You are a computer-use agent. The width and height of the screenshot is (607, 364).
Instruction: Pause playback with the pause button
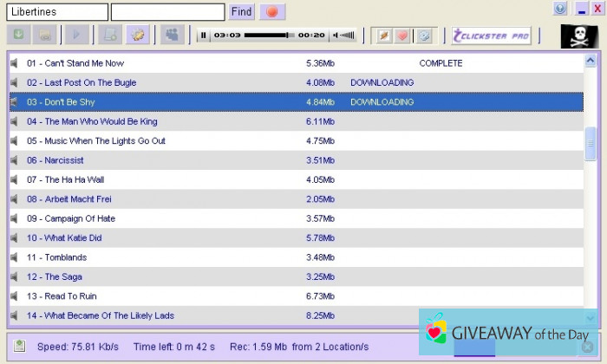(204, 36)
